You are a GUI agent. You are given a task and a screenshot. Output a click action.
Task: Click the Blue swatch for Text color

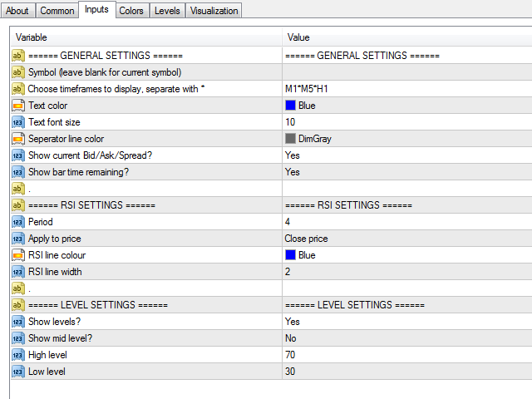point(290,106)
